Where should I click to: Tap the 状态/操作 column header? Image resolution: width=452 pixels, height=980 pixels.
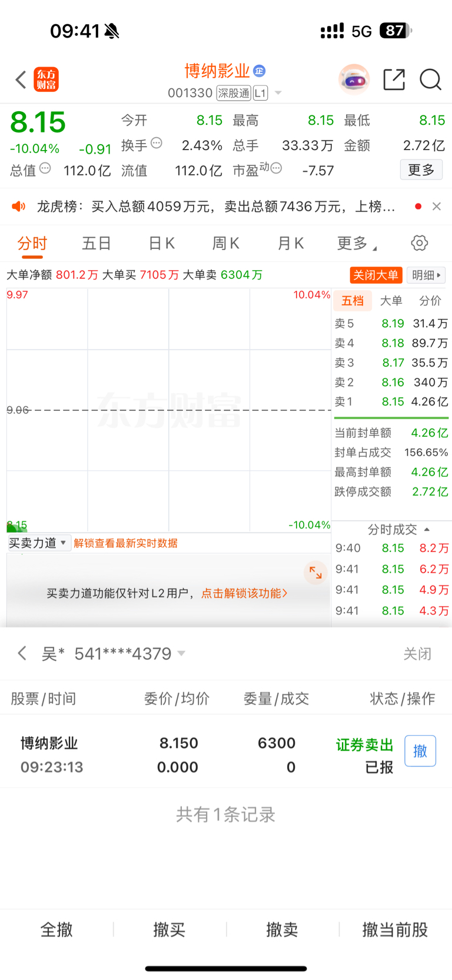[x=403, y=699]
